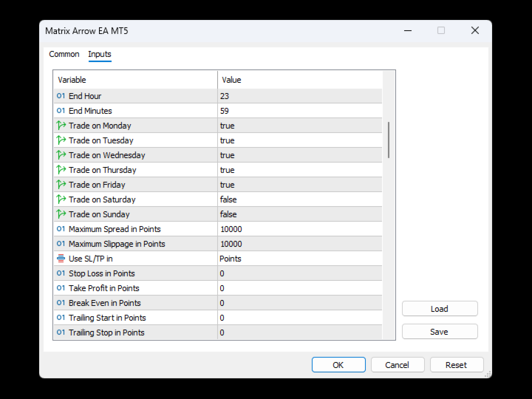Click the integer icon beside Trailing Stop in Points

(61, 332)
